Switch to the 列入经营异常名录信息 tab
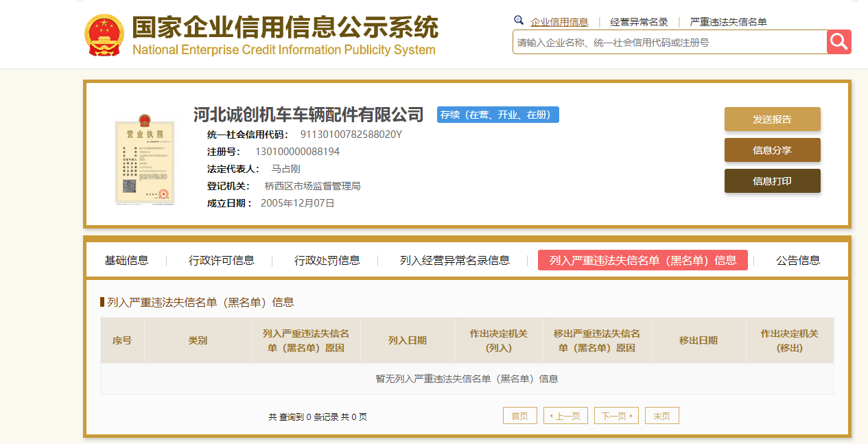The image size is (868, 444). tap(455, 260)
